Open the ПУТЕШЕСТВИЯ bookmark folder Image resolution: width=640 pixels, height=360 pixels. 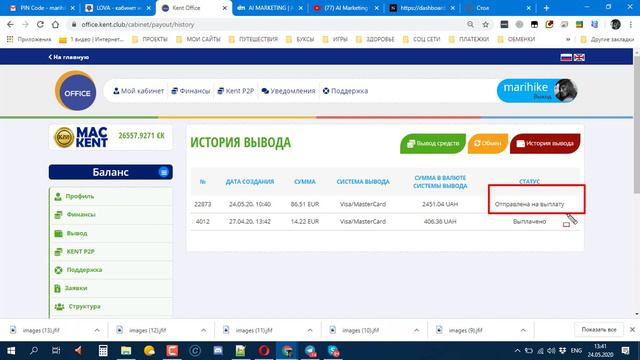[253, 39]
